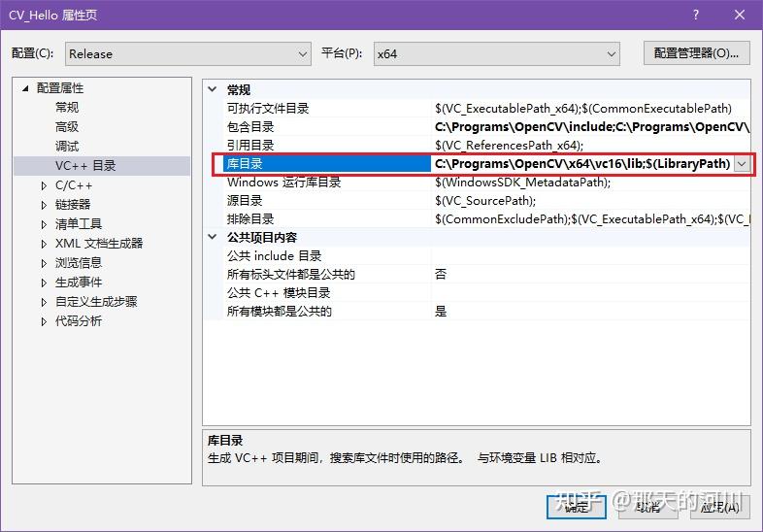Select the 源目录 property row

click(486, 201)
